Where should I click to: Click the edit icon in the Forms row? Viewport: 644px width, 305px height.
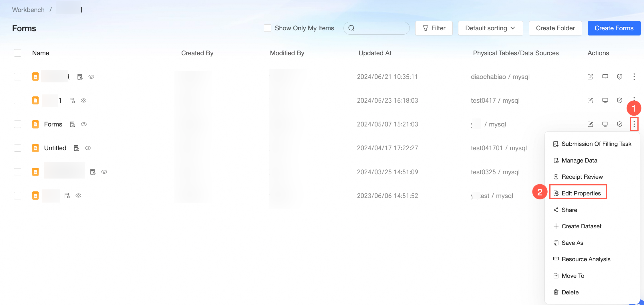click(590, 124)
